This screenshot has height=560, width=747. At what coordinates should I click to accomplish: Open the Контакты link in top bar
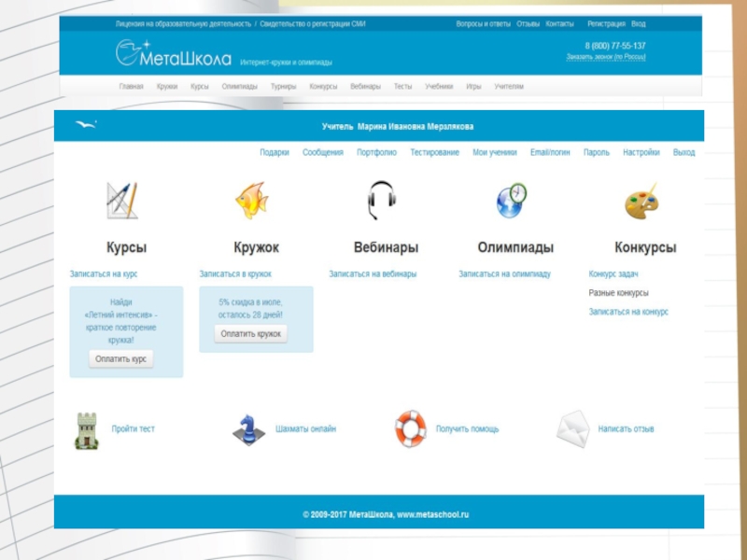(x=559, y=24)
